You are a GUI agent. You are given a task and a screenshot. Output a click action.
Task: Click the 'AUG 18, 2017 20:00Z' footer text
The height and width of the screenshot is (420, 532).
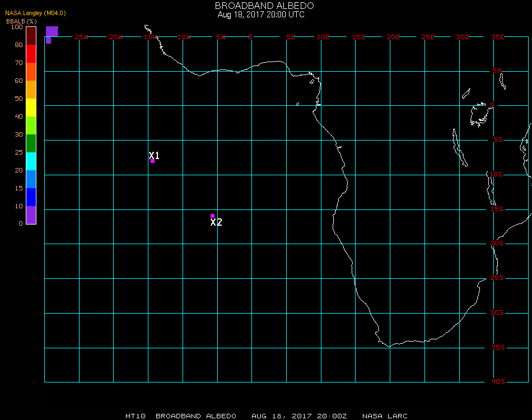tap(299, 416)
